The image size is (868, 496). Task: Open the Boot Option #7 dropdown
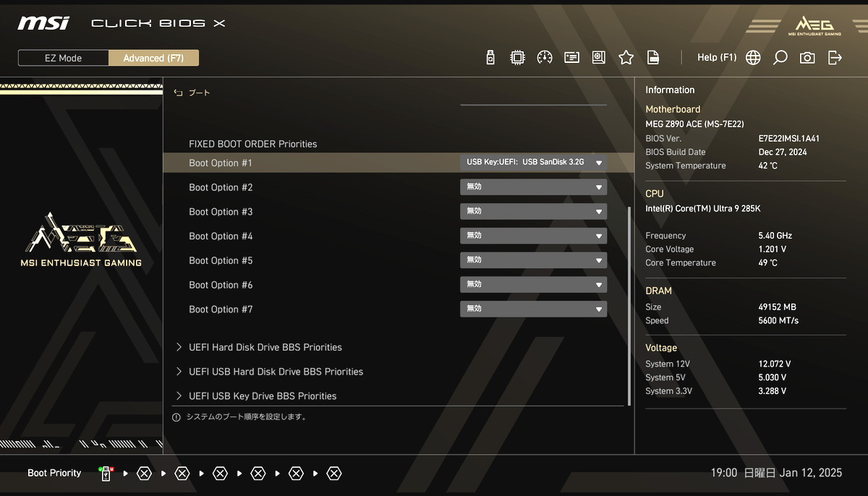tap(533, 309)
